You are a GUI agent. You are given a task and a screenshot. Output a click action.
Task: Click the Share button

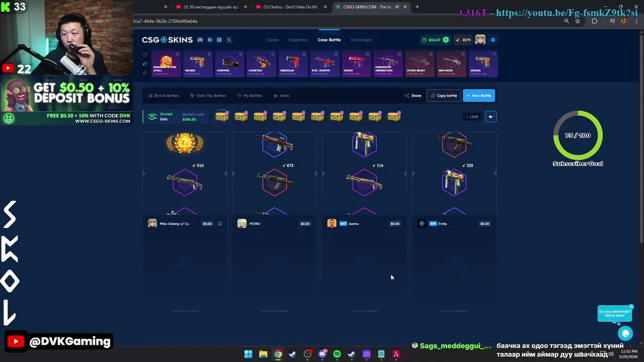pos(413,96)
